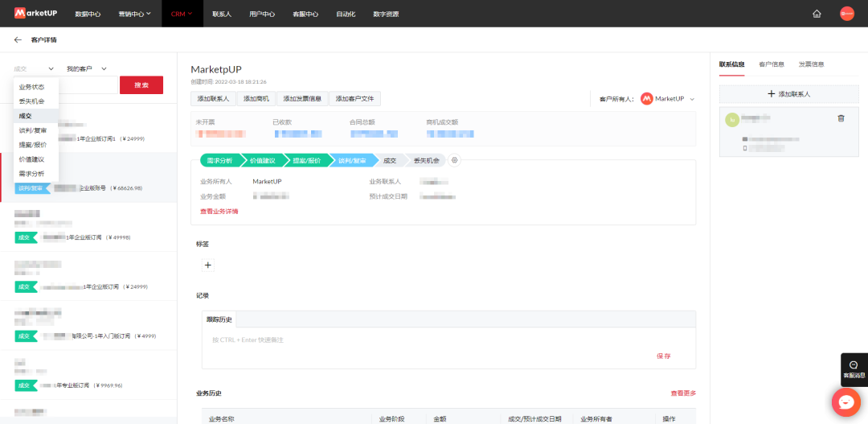868x424 pixels.
Task: Select 谈判/复审 in the dropdown list
Action: (x=36, y=130)
